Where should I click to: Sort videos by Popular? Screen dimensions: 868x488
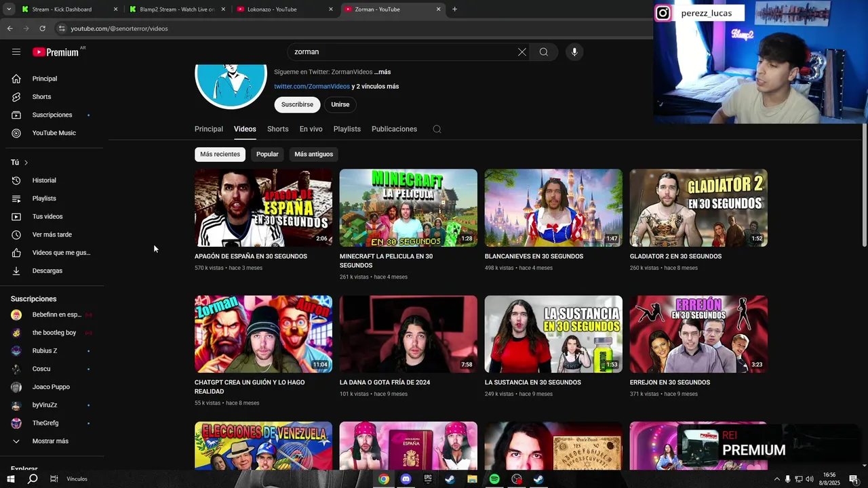click(x=267, y=154)
